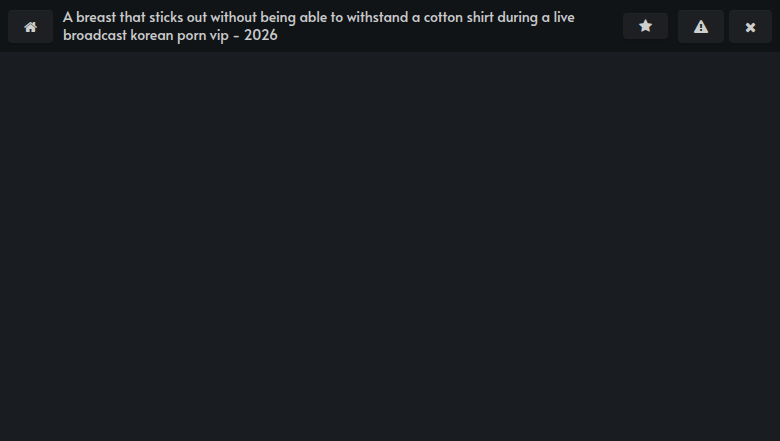Viewport: 780px width, 441px height.
Task: Click the video title text in the header
Action: (320, 26)
